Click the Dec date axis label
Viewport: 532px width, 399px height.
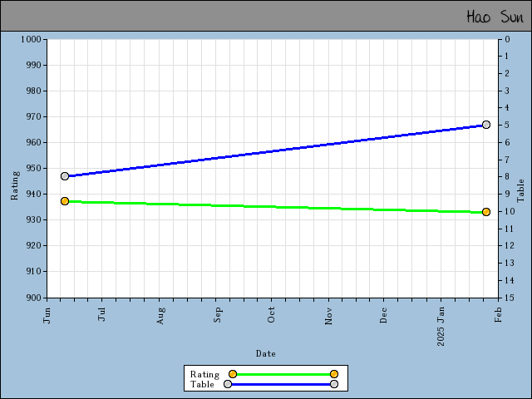[x=383, y=315]
